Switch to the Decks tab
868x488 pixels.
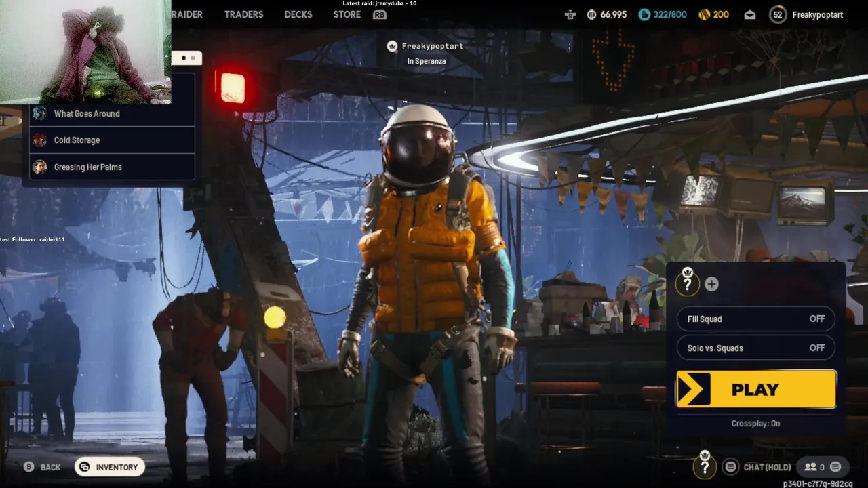pos(298,14)
